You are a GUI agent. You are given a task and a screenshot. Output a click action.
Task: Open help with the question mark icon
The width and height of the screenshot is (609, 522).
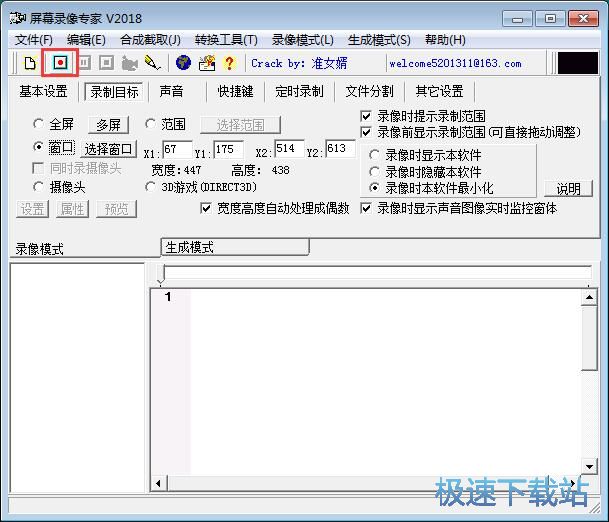[x=230, y=63]
